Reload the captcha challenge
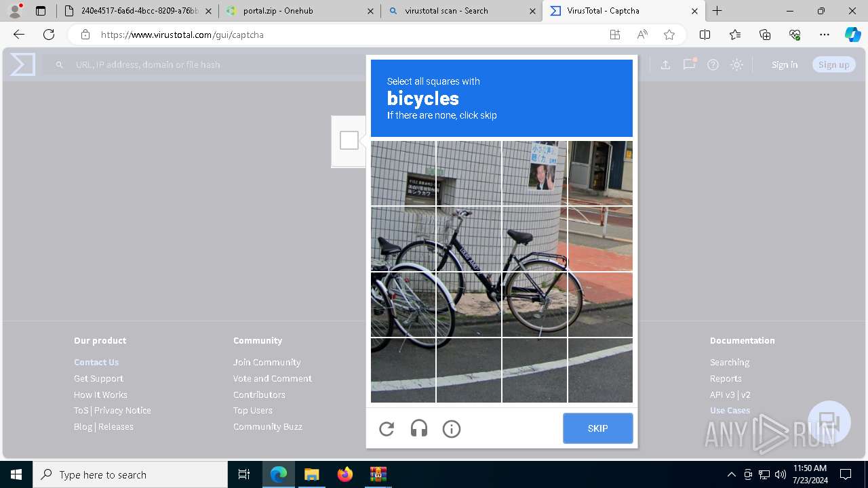Viewport: 868px width, 488px height. point(387,428)
